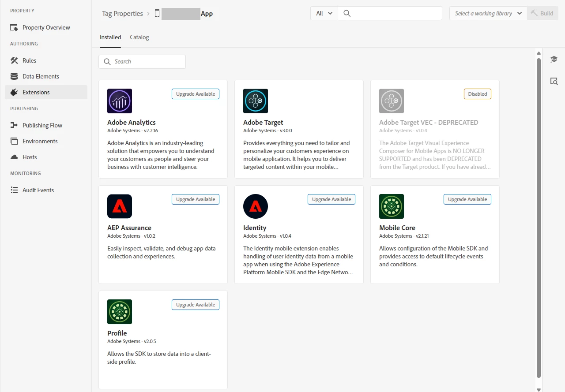
Task: Click Upgrade Available on Profile
Action: (x=196, y=305)
